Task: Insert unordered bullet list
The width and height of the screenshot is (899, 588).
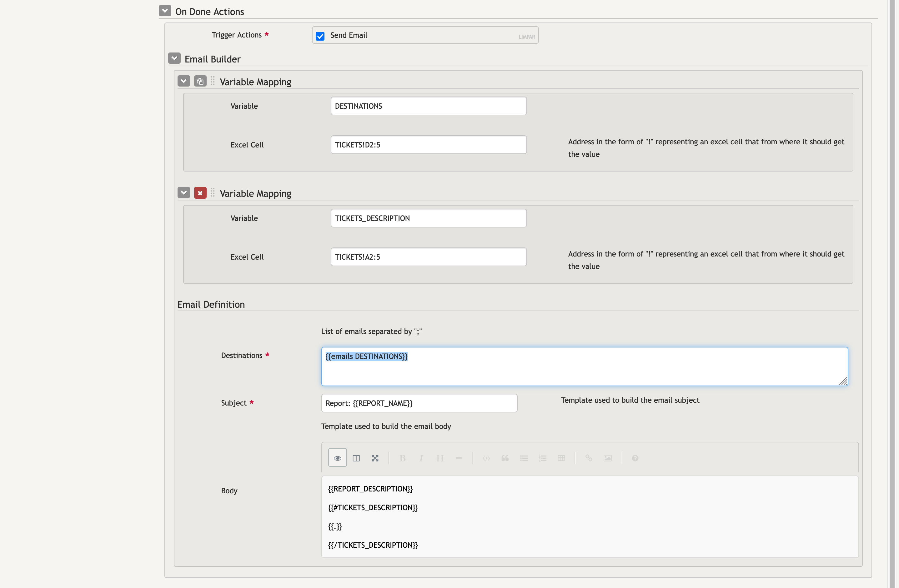Action: click(524, 458)
